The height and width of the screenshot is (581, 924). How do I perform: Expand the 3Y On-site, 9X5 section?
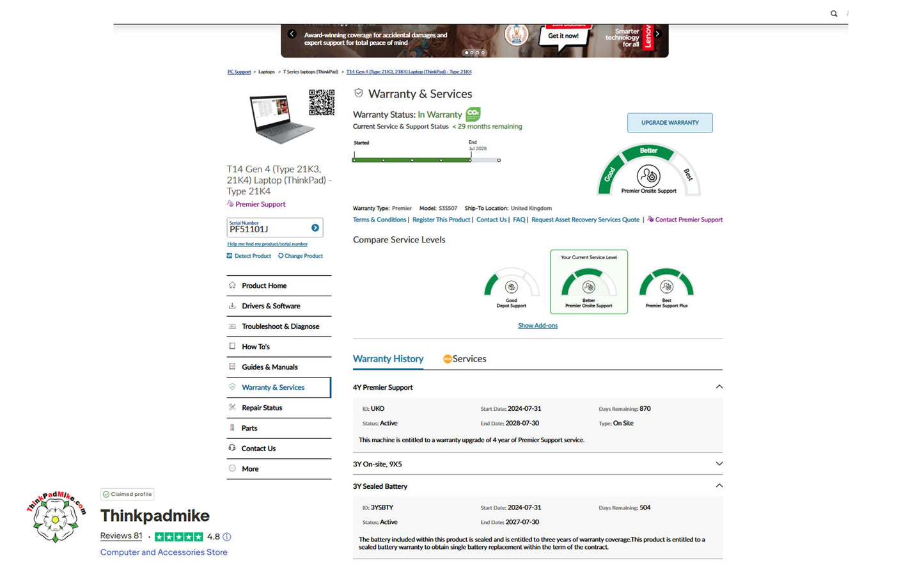tap(719, 464)
